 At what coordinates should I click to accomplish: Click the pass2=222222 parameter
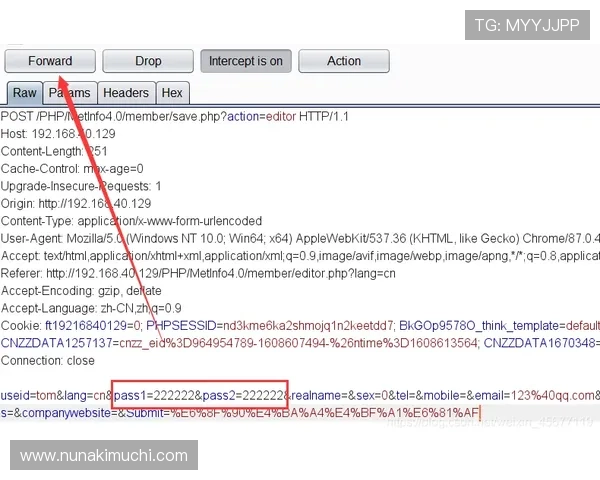[243, 395]
